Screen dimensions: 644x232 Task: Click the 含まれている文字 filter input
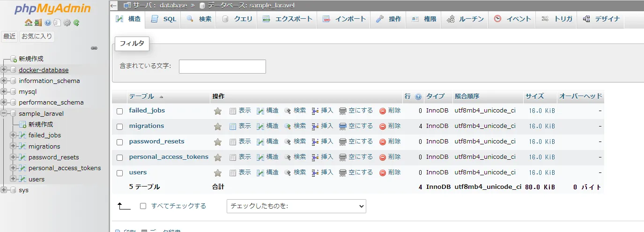[222, 67]
